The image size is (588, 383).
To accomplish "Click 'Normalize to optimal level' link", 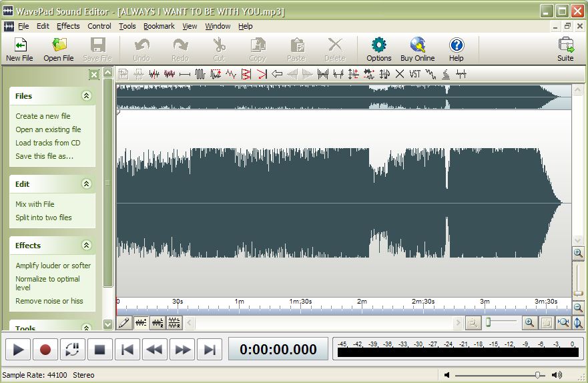I will click(x=47, y=284).
